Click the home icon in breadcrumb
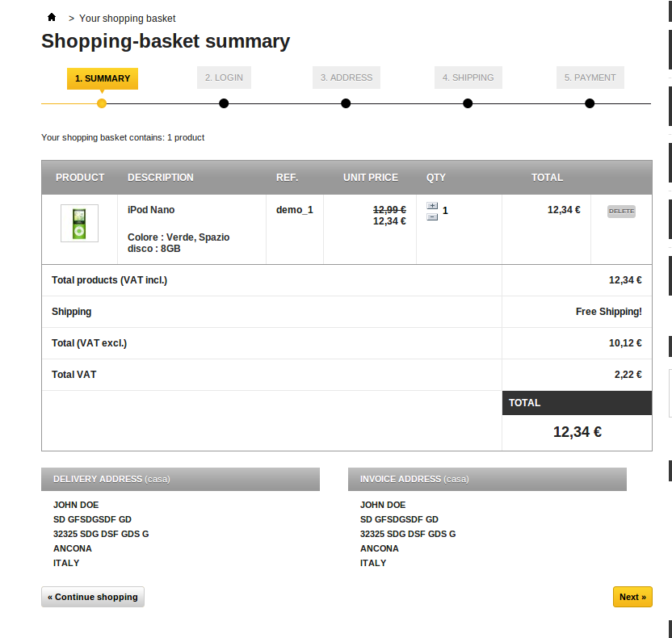Viewport: 672px width, 638px height. click(52, 17)
